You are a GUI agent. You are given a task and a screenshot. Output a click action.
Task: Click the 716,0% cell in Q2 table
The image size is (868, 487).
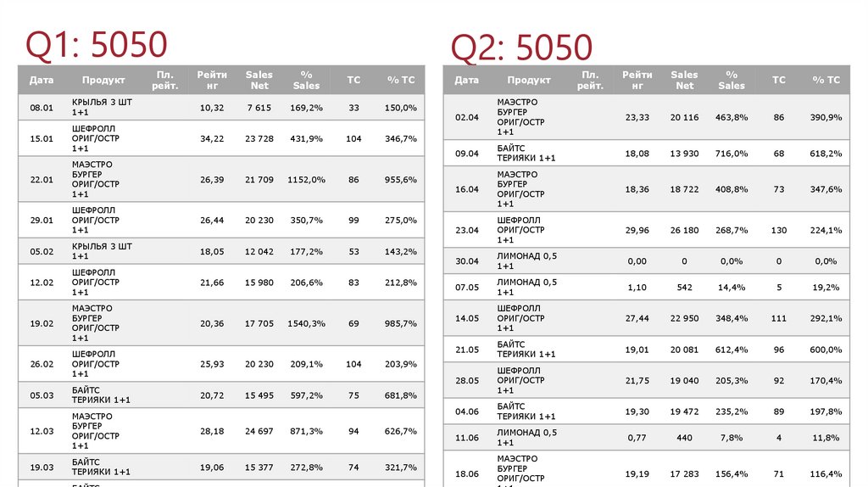click(731, 154)
